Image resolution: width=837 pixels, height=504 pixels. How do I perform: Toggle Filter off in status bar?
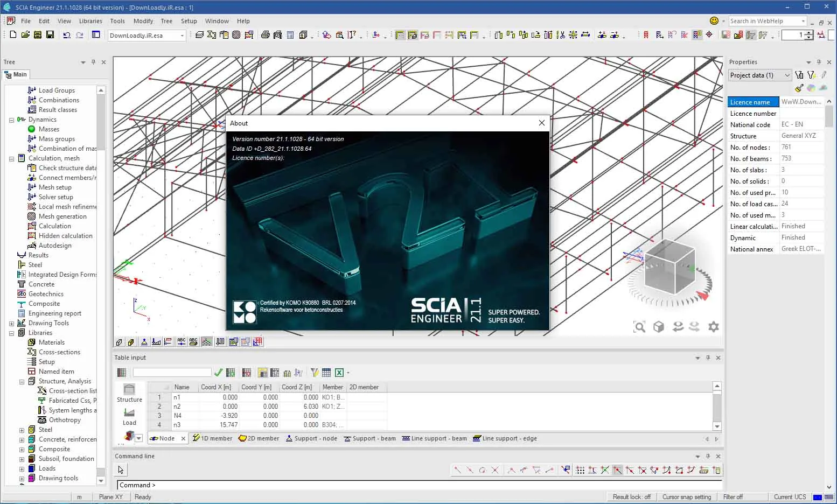click(x=733, y=497)
